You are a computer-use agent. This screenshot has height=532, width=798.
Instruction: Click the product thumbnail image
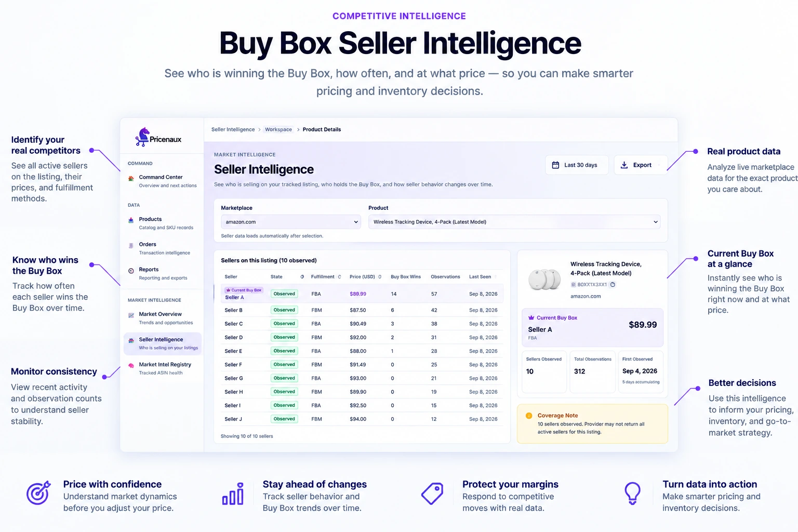544,279
